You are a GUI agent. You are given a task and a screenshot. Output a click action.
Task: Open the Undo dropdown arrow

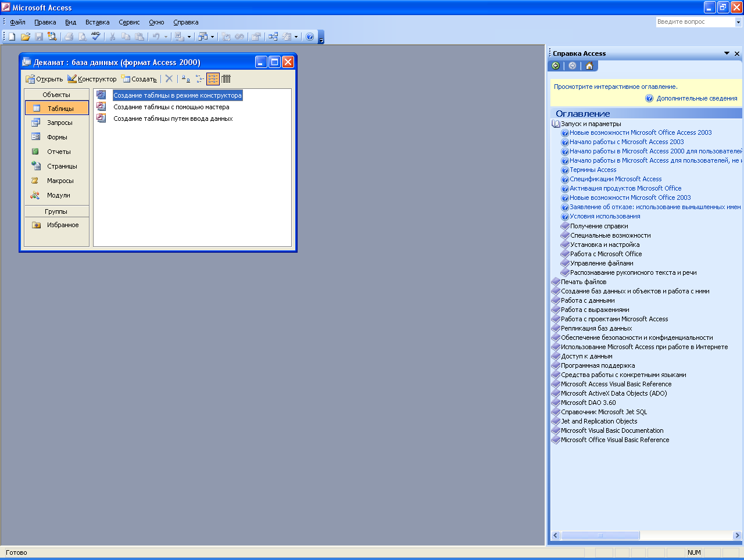coord(166,37)
